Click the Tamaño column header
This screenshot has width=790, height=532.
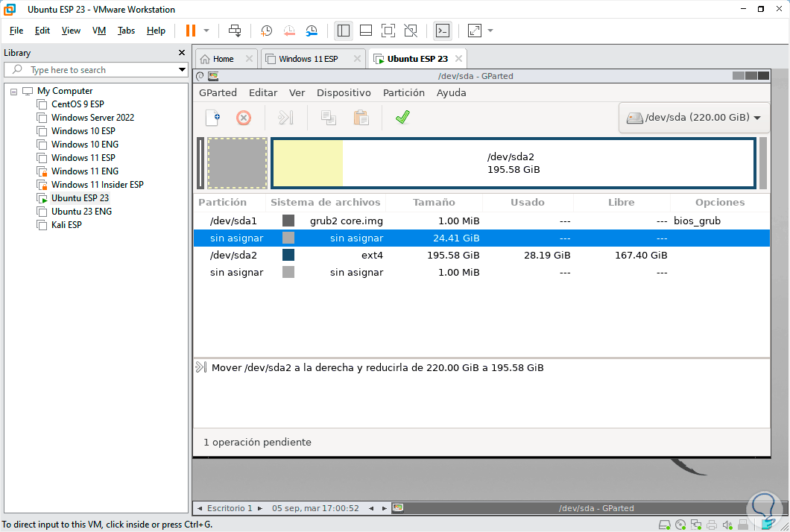point(434,203)
